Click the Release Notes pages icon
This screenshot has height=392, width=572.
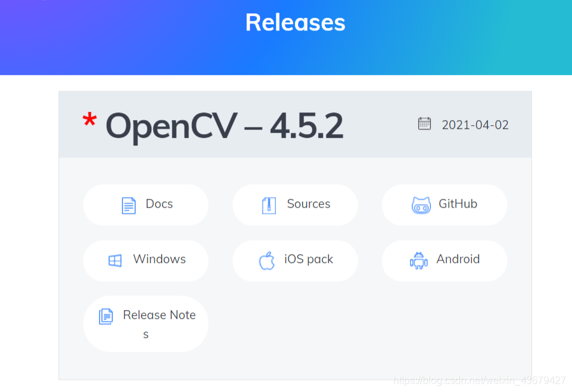(106, 316)
